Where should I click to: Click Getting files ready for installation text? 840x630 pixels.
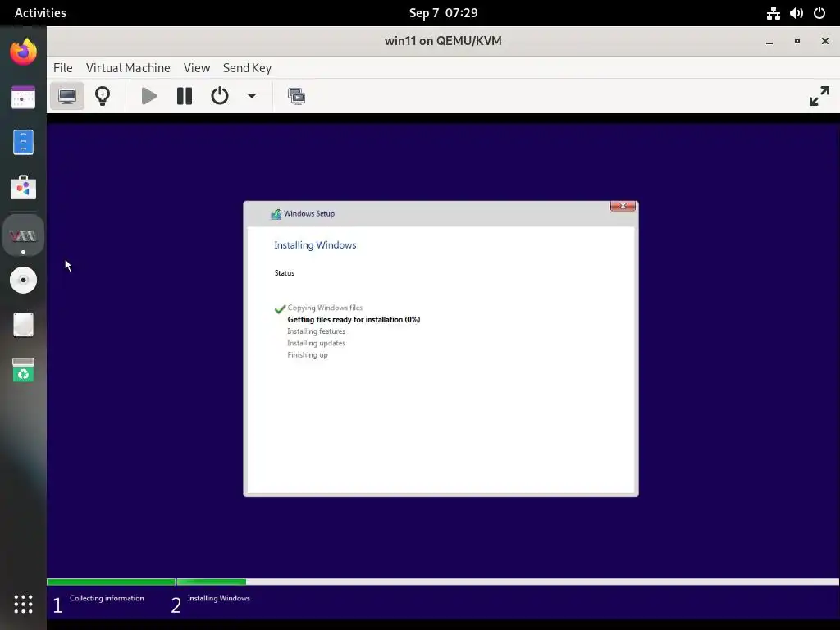pos(354,319)
